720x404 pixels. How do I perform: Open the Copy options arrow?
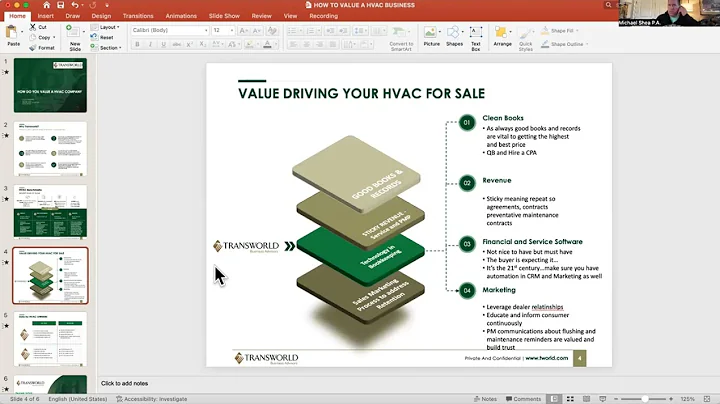(x=54, y=37)
